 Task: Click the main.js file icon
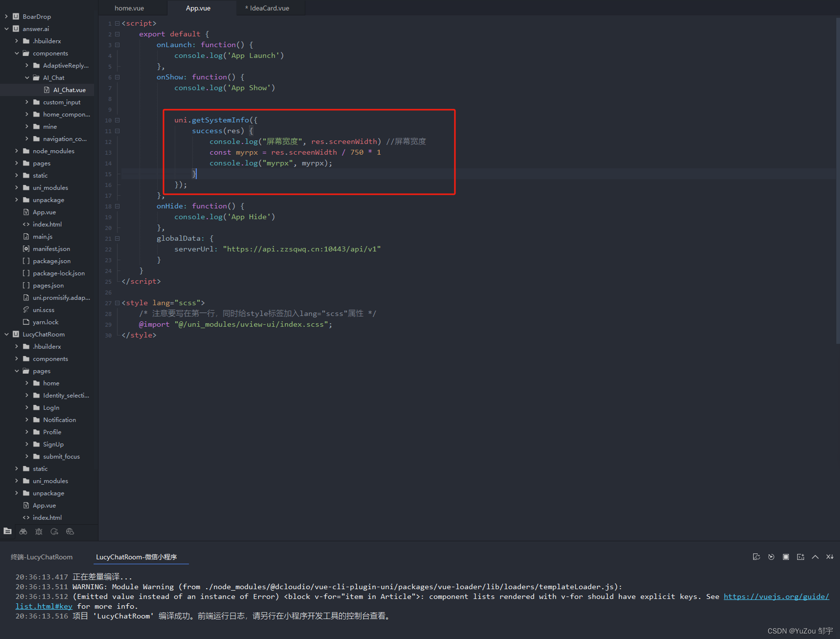click(26, 236)
